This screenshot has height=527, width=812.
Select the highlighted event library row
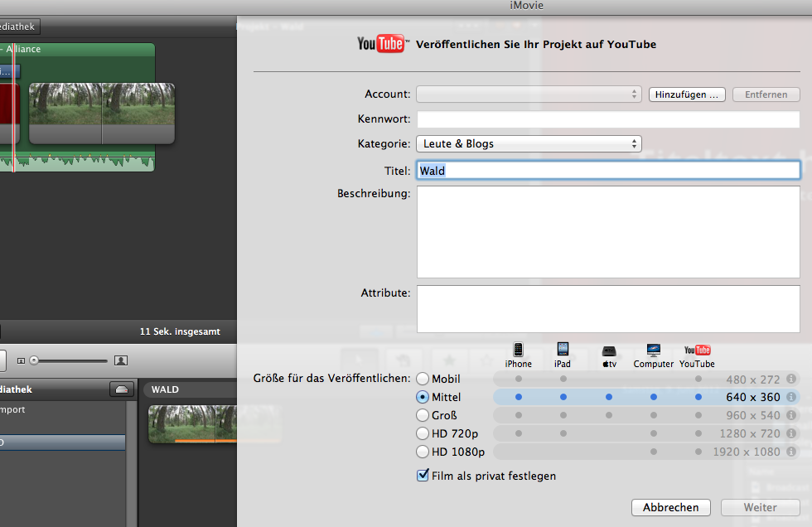63,442
